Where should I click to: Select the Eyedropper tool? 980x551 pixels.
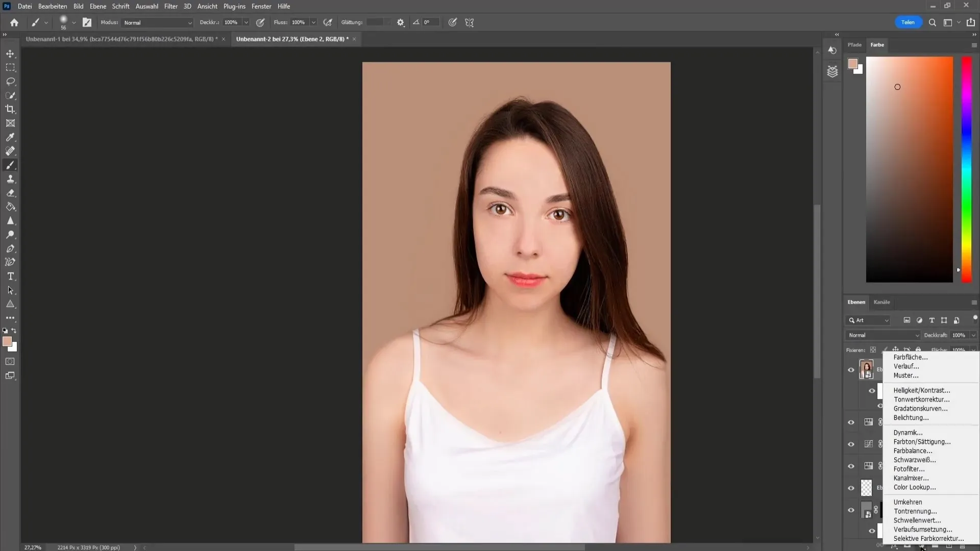(10, 137)
